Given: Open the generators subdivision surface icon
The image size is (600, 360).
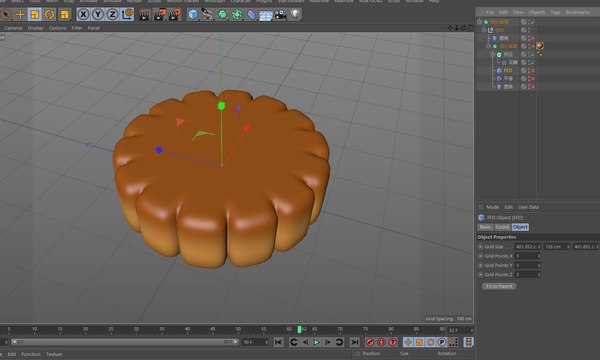Looking at the screenshot, I should point(222,15).
